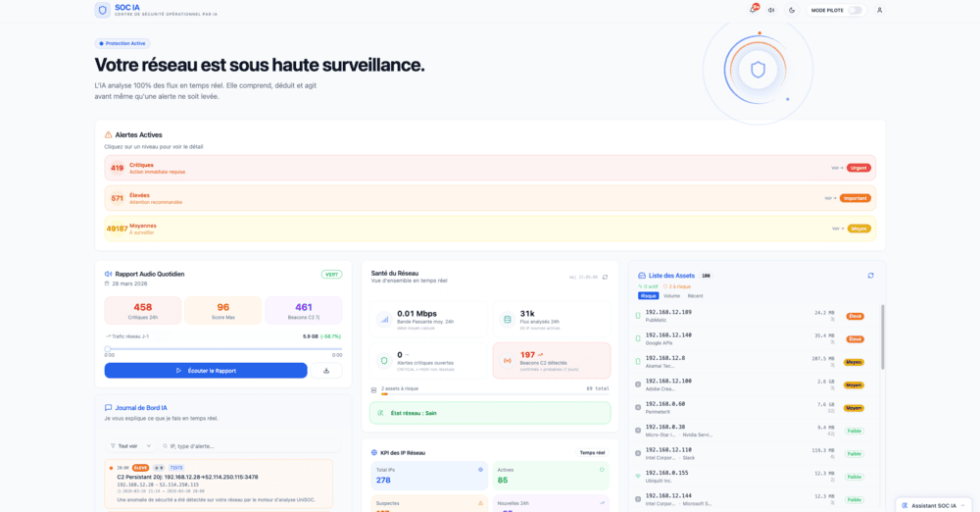The height and width of the screenshot is (512, 980).
Task: Toggle the Mode Pilote switch
Action: click(855, 10)
